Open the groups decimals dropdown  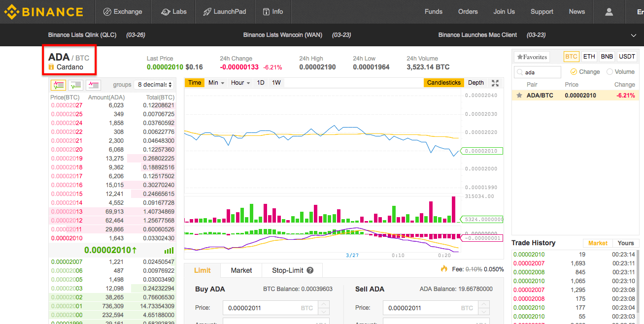pos(154,85)
